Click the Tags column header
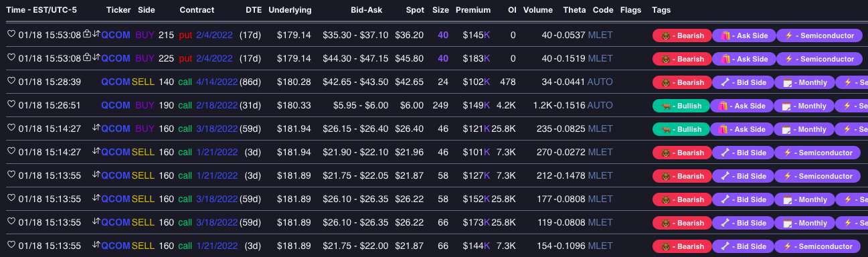Screen dimensions: 868x257 click(661, 10)
